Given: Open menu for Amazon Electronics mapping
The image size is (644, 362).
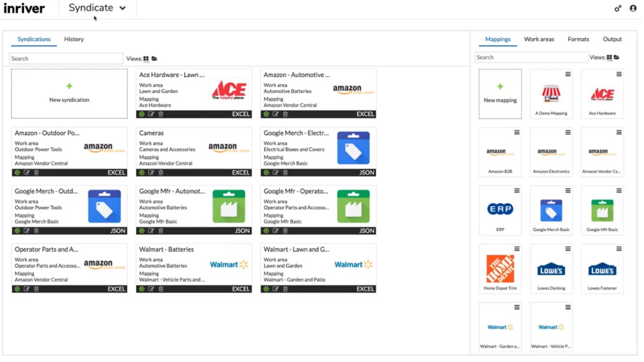Looking at the screenshot, I should (x=568, y=133).
